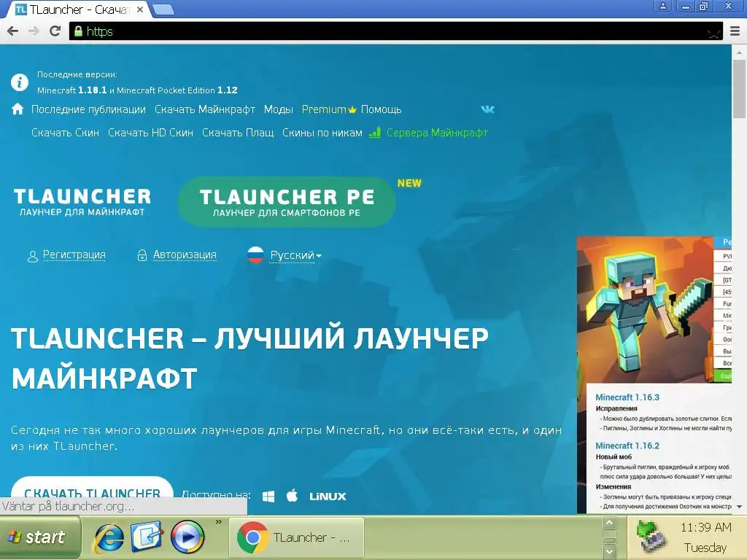Viewport: 747px width, 560px height.
Task: Click the Minecraft 1.18.1 version text
Action: (72, 90)
